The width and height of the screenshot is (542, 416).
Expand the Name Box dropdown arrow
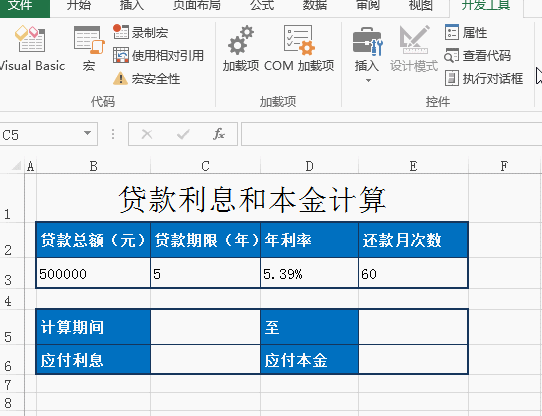click(88, 133)
